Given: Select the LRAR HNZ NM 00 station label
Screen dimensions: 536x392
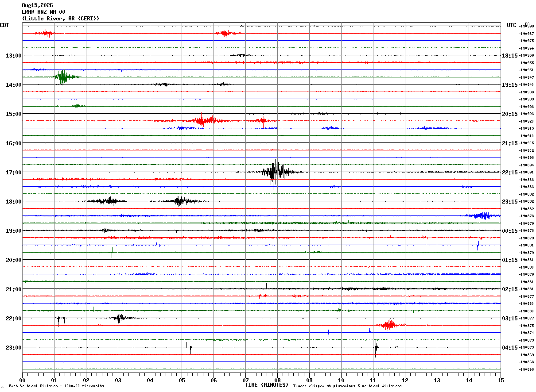Looking at the screenshot, I should [x=43, y=12].
